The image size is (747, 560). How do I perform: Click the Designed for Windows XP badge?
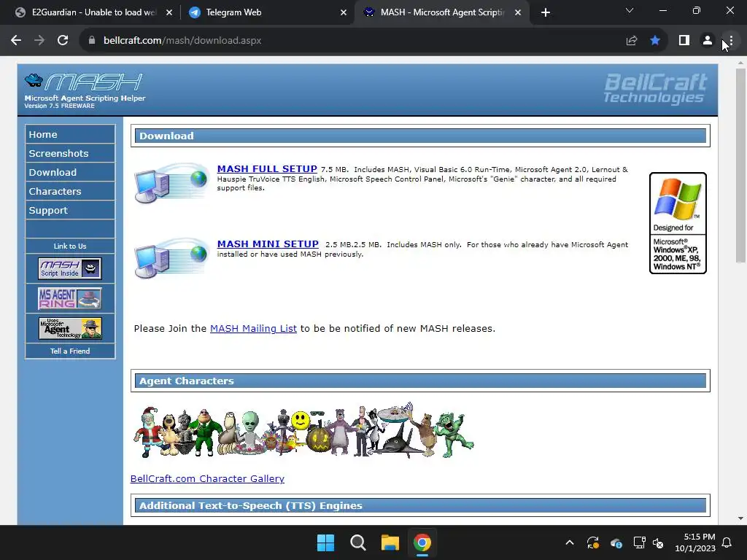tap(678, 223)
